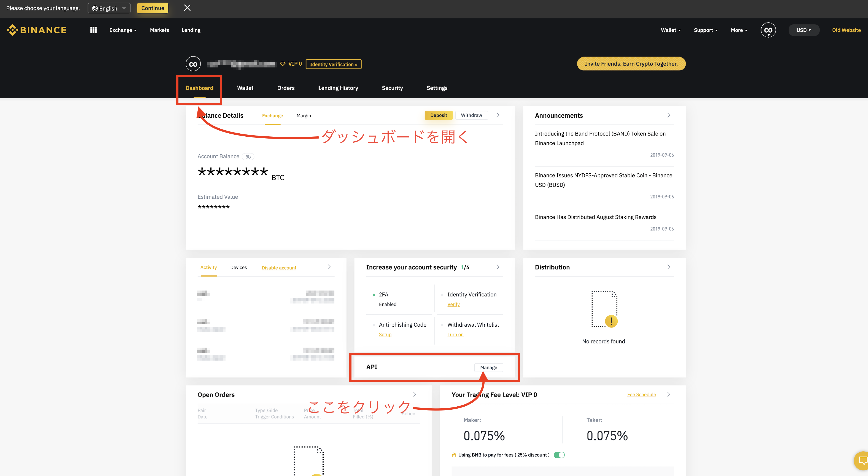Open the Security tab

[x=392, y=88]
